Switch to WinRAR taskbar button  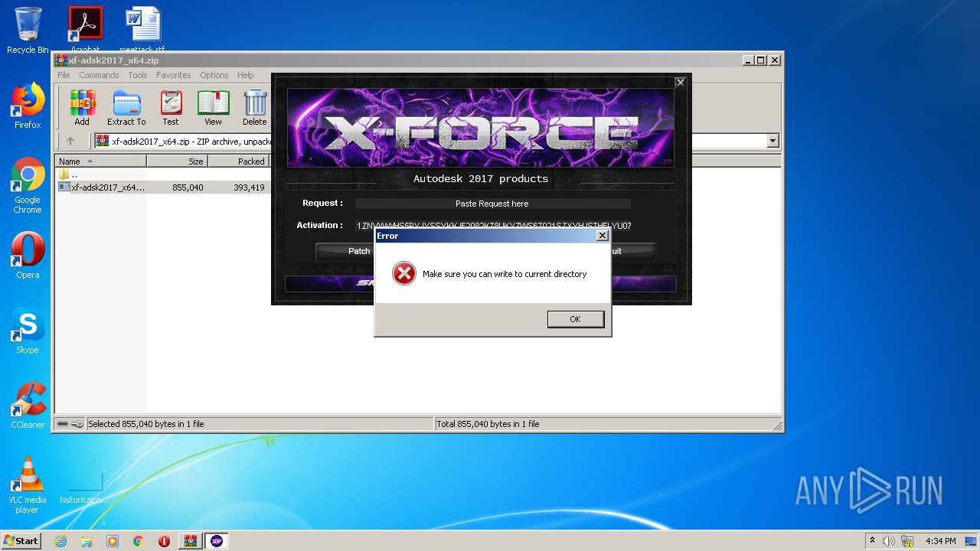190,541
